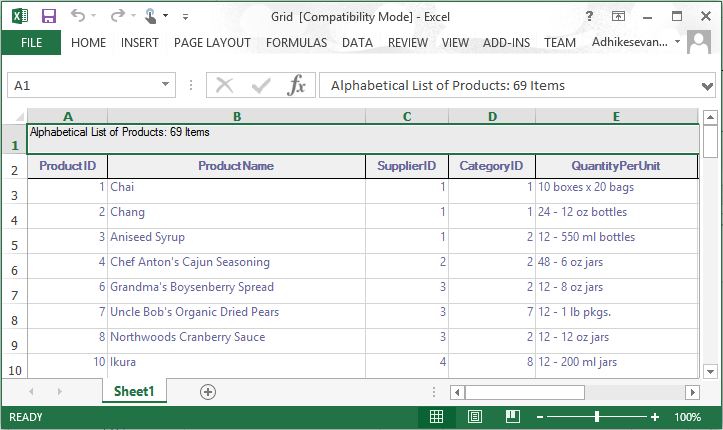Zoom out with the minus button

(x=540, y=418)
